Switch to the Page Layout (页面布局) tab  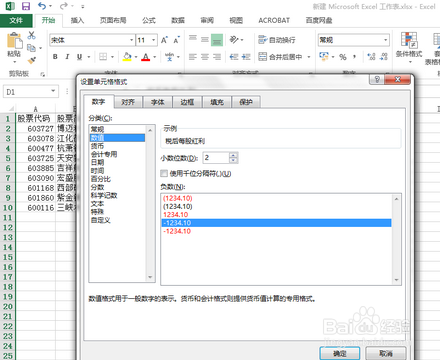[x=113, y=20]
